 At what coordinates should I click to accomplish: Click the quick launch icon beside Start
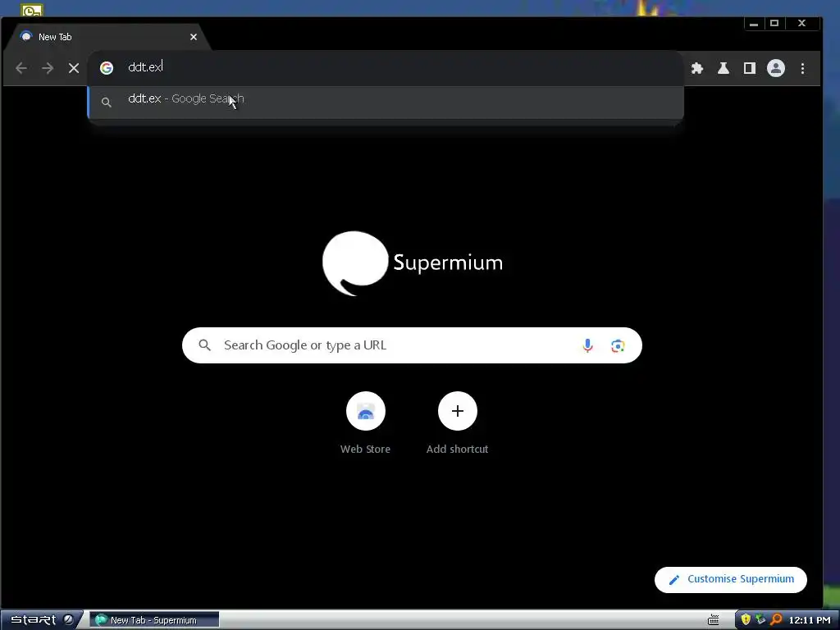point(68,620)
